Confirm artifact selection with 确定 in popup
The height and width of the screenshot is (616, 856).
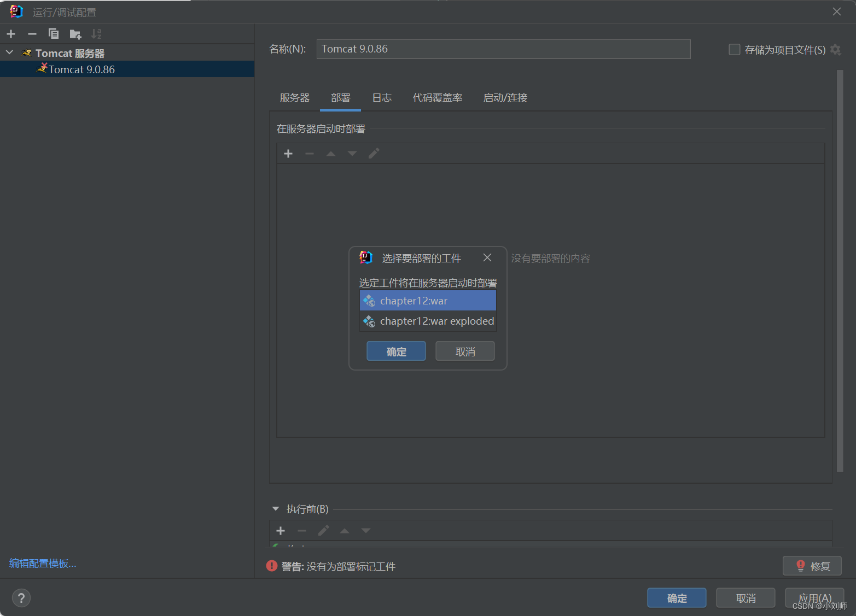coord(396,351)
